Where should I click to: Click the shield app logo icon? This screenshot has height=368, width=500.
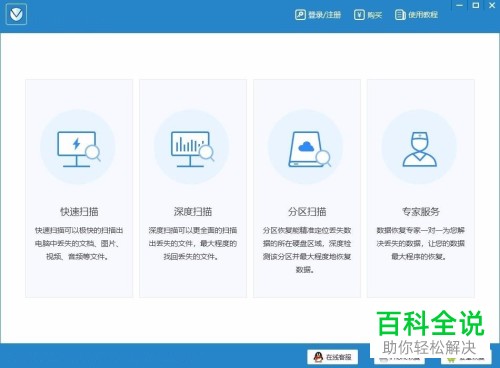pyautogui.click(x=16, y=14)
